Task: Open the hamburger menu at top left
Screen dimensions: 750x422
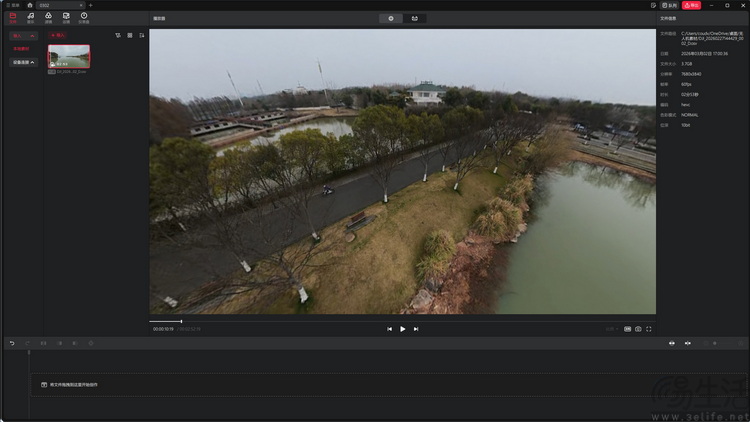Action: (13, 5)
